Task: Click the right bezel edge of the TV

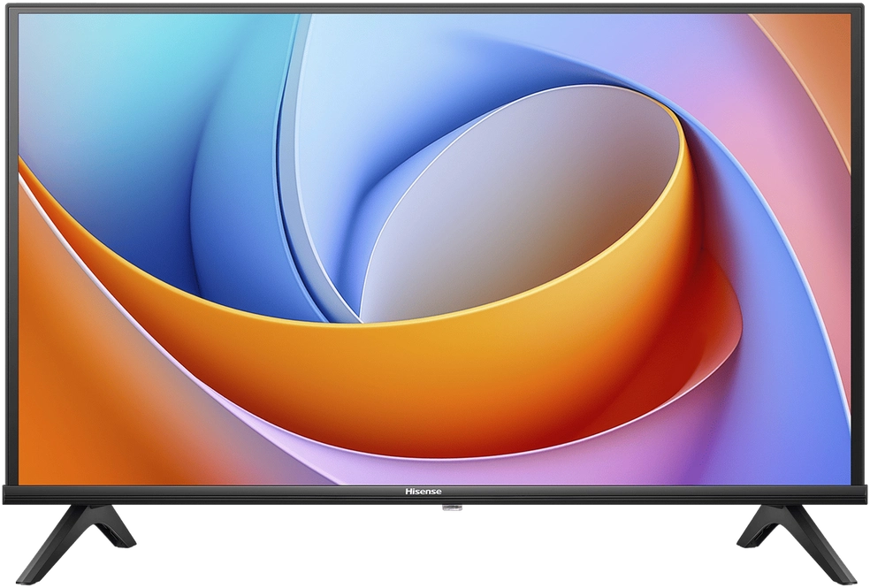Action: 859,248
